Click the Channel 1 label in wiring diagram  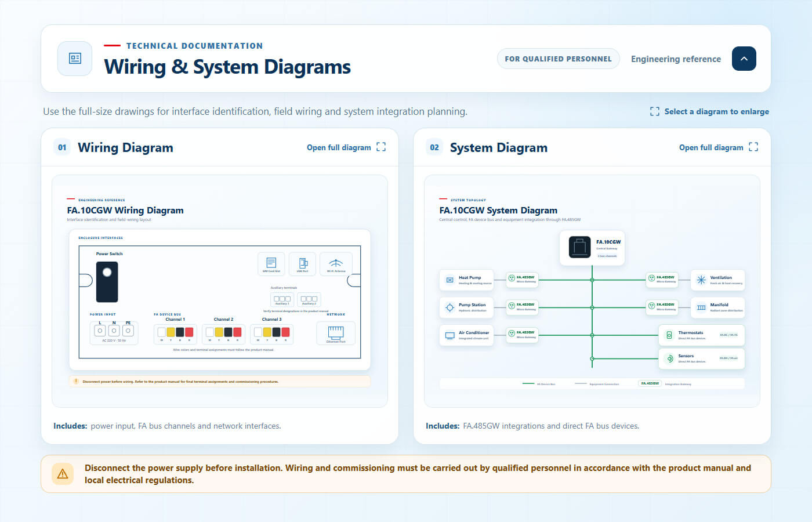point(175,319)
